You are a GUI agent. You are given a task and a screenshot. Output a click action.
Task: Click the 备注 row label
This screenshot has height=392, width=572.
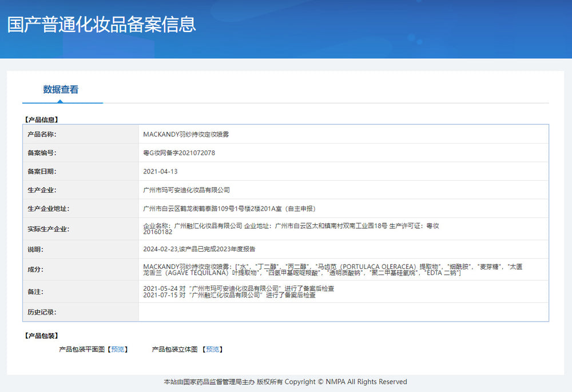pos(35,292)
